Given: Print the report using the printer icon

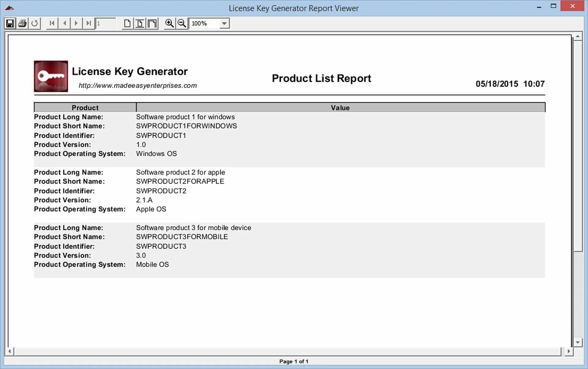Looking at the screenshot, I should [x=22, y=23].
